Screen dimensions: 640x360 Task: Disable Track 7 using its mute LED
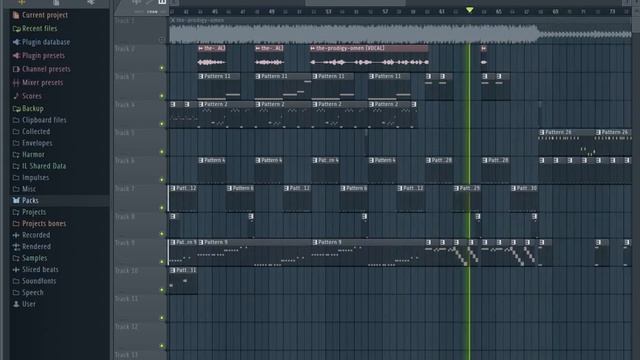[x=162, y=208]
